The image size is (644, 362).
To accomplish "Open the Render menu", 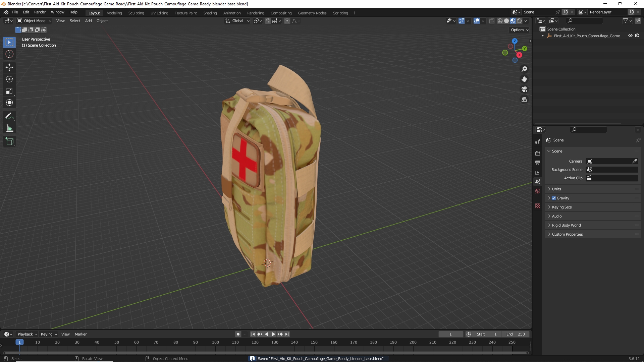I will tap(40, 12).
